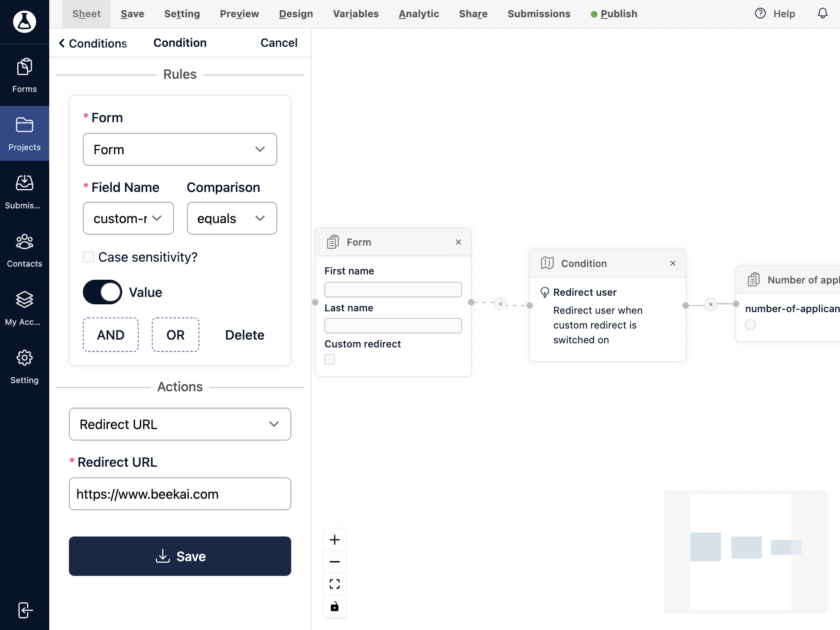This screenshot has width=840, height=630.
Task: Open Setting in the sidebar
Action: click(x=25, y=367)
